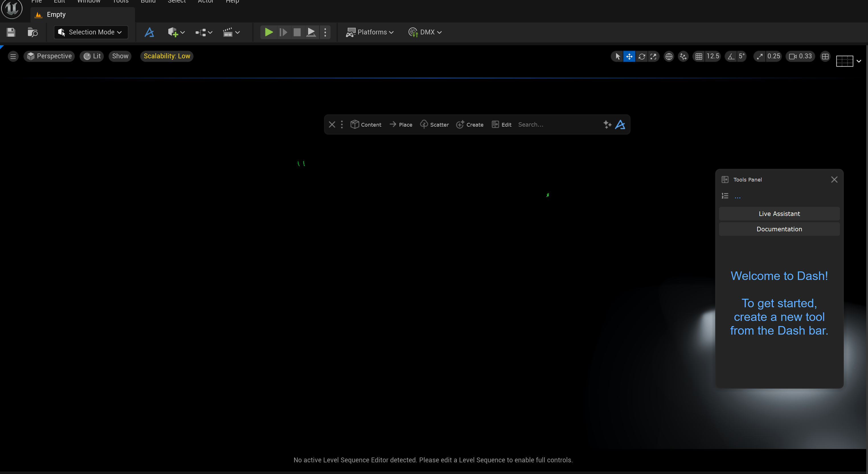Open the Perspective view dropdown
Screen dimensions: 868x474
coord(49,56)
